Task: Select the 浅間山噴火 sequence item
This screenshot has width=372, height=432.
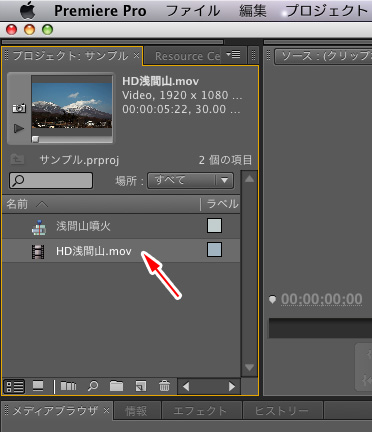Action: coord(121,226)
